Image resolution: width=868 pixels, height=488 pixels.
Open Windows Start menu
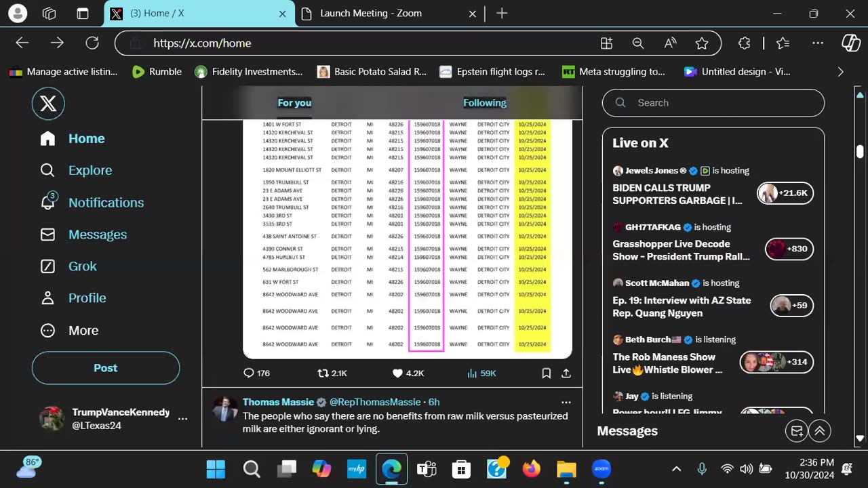click(x=216, y=469)
